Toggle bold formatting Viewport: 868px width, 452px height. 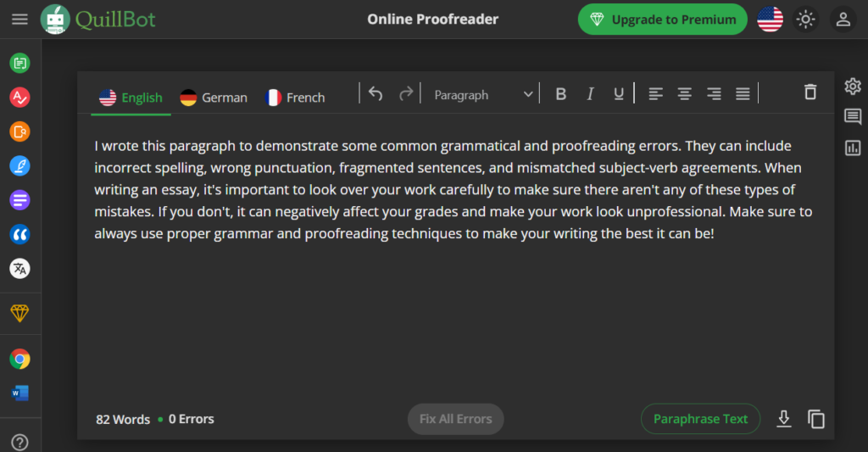pos(561,94)
